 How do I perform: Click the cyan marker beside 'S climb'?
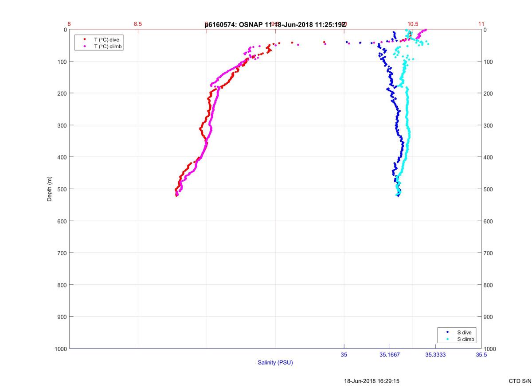click(448, 339)
